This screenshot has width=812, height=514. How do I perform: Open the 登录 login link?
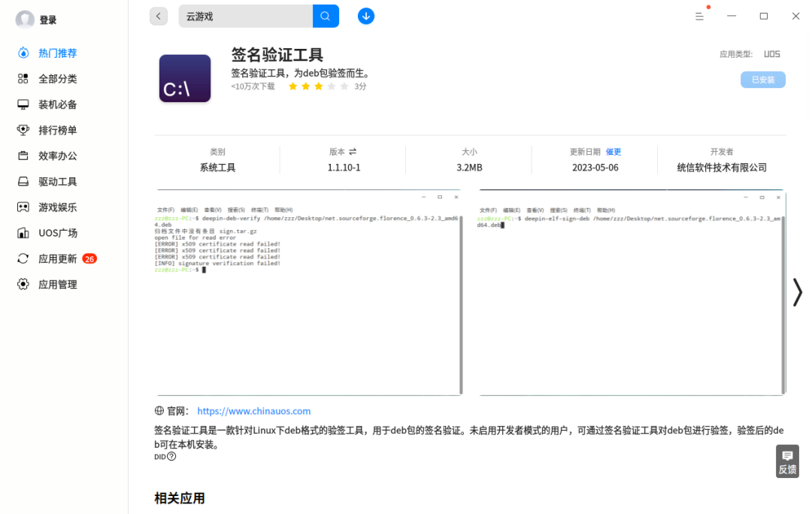[47, 20]
